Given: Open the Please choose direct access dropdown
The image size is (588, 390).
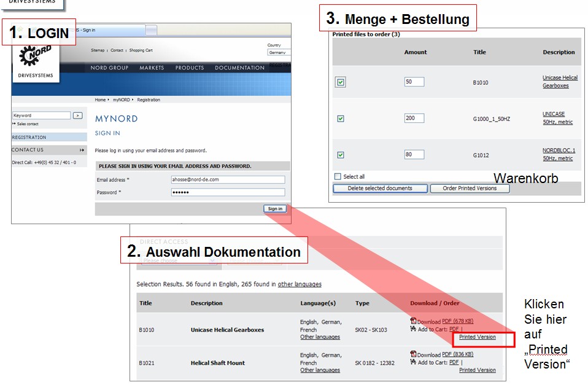Looking at the screenshot, I should (x=179, y=260).
